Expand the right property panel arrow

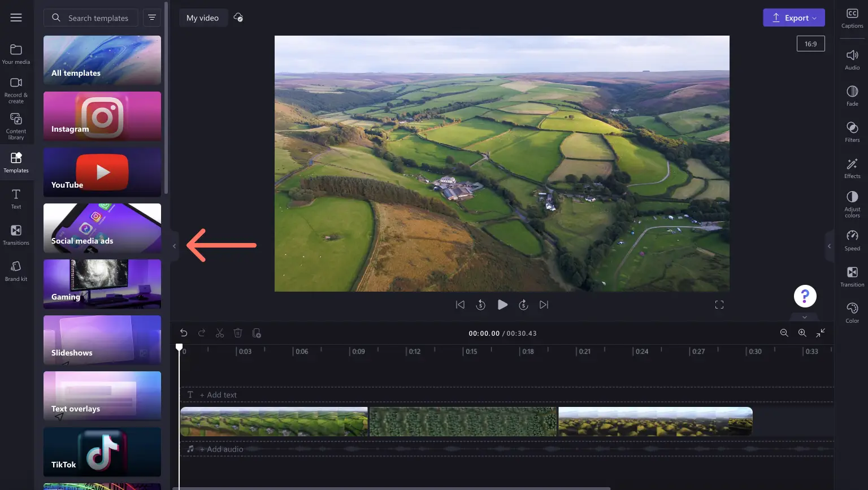point(830,246)
